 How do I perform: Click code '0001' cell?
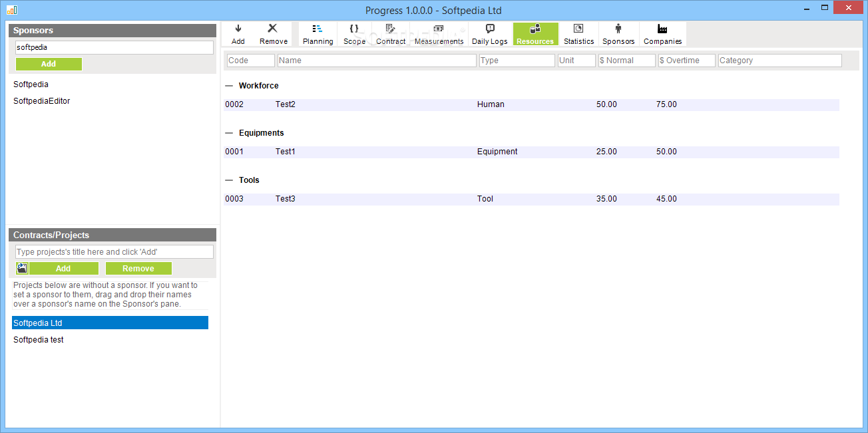coord(234,152)
